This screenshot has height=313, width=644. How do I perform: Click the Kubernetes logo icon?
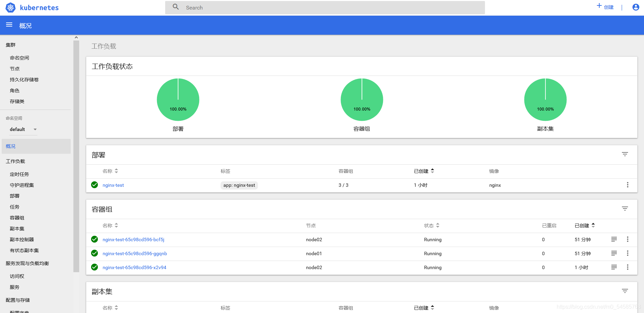pyautogui.click(x=11, y=7)
